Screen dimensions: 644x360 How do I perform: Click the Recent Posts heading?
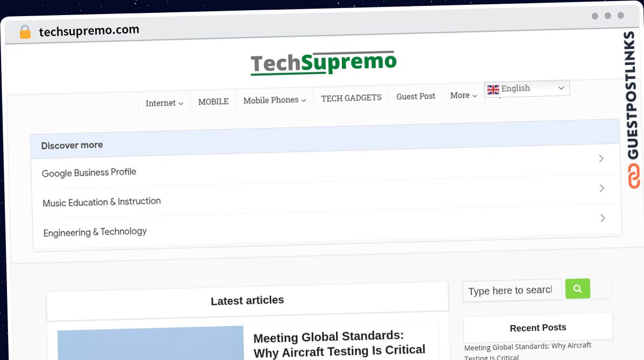tap(538, 328)
